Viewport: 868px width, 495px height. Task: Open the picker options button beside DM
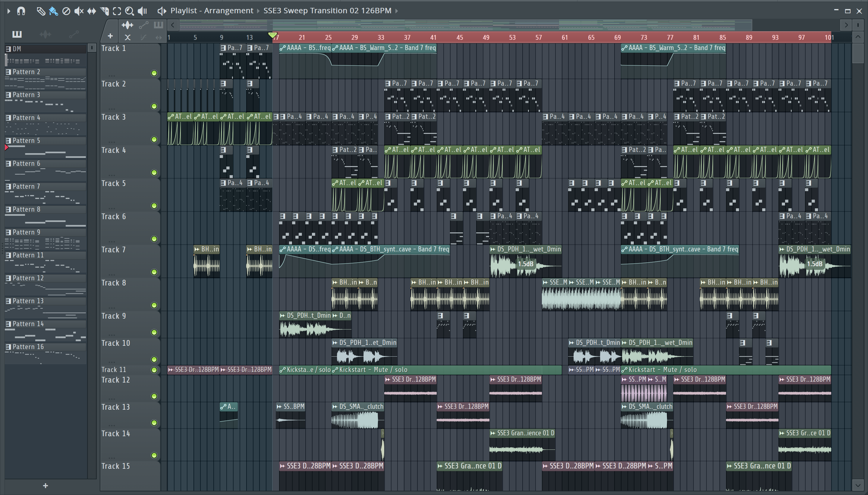[92, 48]
